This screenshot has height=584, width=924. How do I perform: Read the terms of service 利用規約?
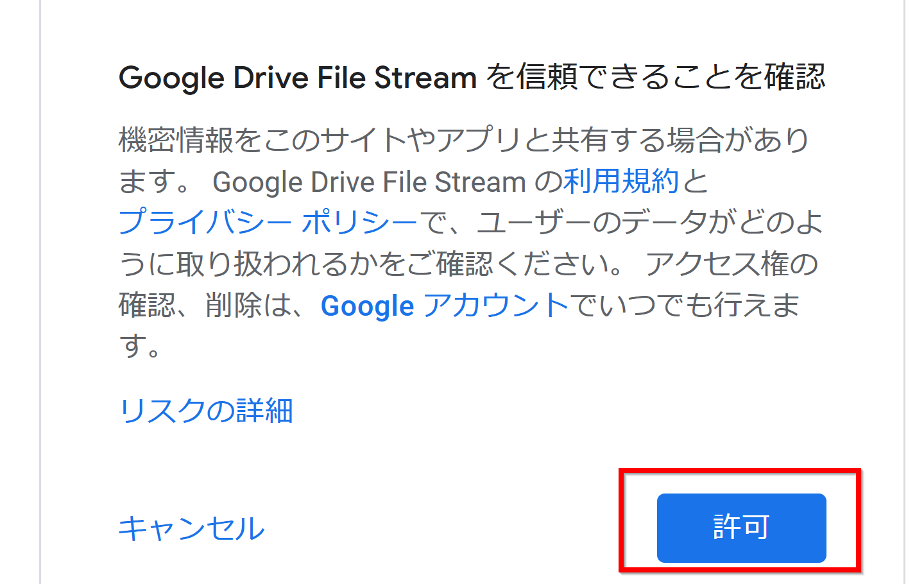[620, 182]
